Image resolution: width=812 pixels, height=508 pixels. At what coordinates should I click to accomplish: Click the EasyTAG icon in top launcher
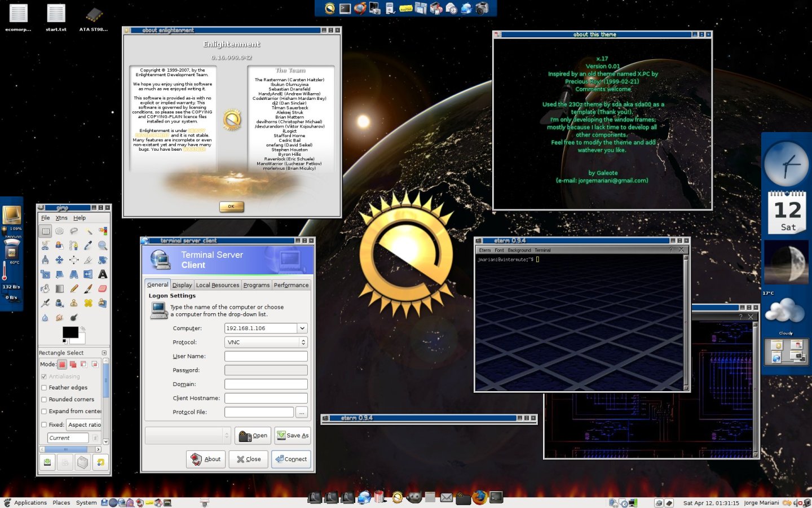click(x=405, y=8)
